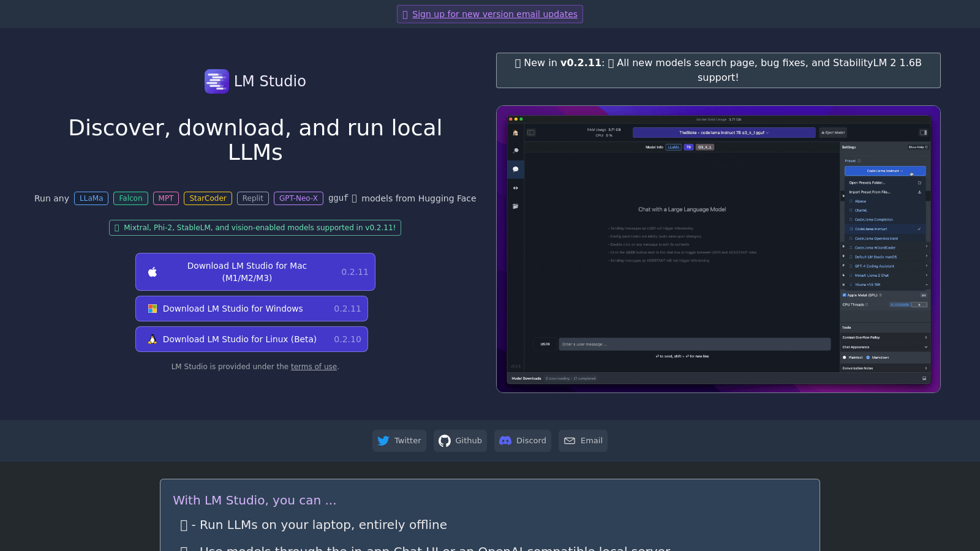Viewport: 980px width, 551px height.
Task: Click the StarCoder model tag
Action: (208, 198)
